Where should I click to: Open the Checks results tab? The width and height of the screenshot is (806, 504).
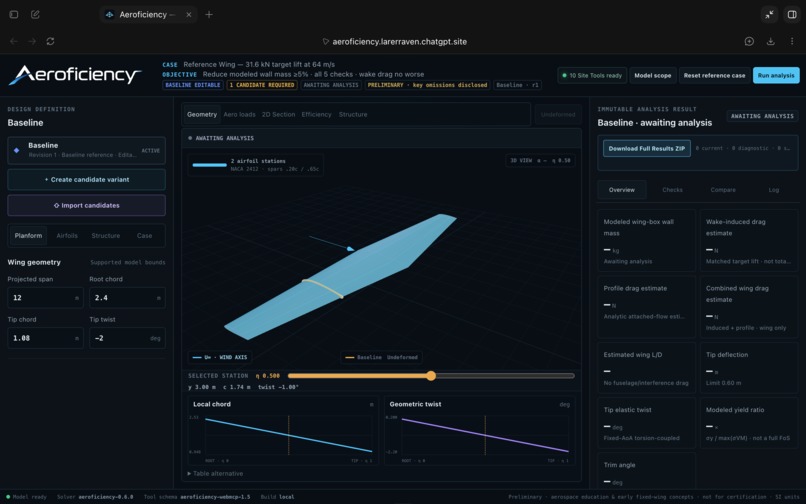click(x=672, y=190)
